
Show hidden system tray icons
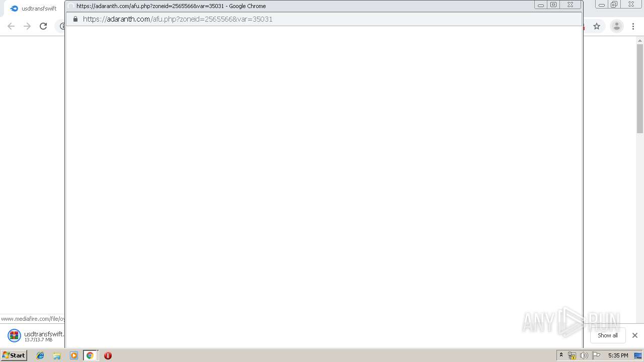tap(561, 355)
